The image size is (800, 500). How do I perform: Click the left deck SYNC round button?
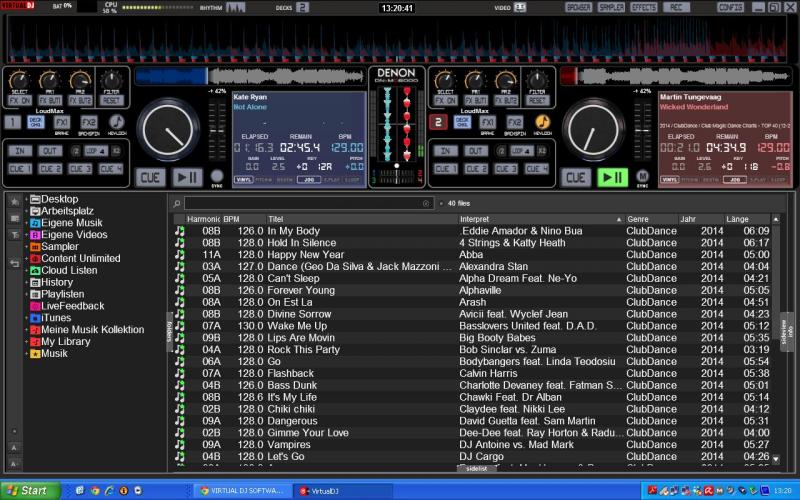217,176
